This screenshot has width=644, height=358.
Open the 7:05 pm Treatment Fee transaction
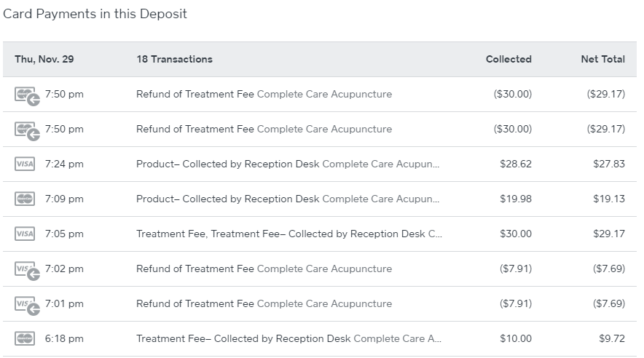coord(289,234)
